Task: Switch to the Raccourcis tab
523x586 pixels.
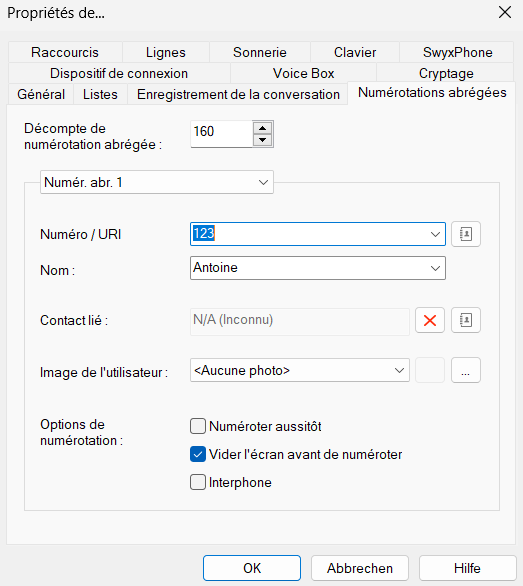Action: [65, 52]
